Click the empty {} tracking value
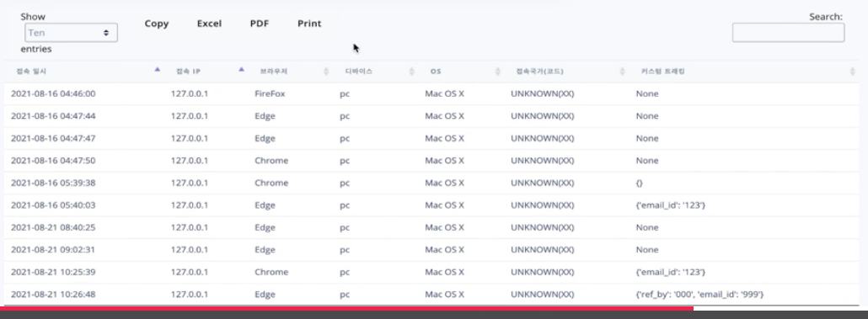 (640, 183)
